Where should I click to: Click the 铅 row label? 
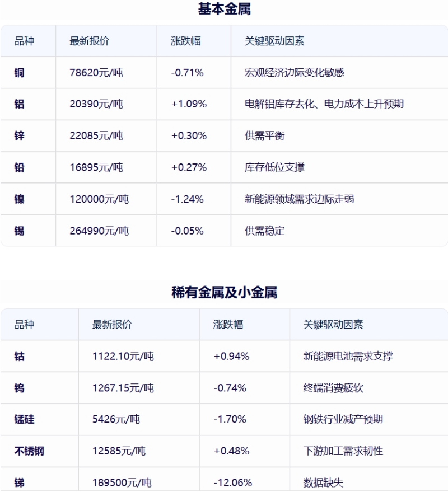tap(19, 167)
